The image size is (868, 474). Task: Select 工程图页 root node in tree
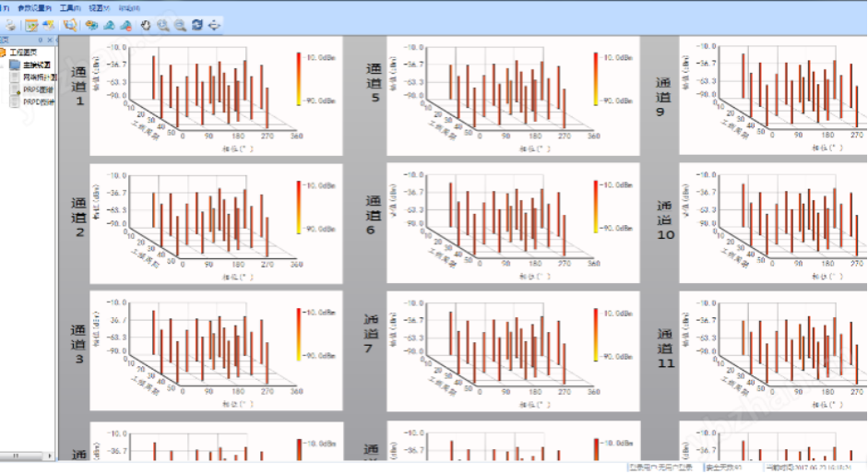point(22,53)
